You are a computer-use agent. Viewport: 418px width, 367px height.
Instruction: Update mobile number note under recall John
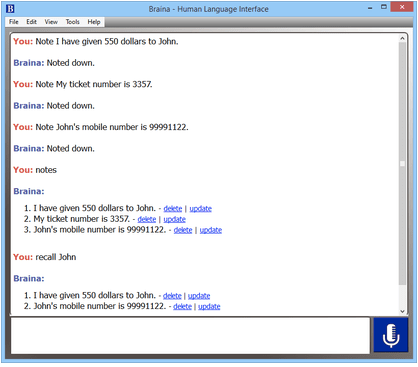pos(209,307)
